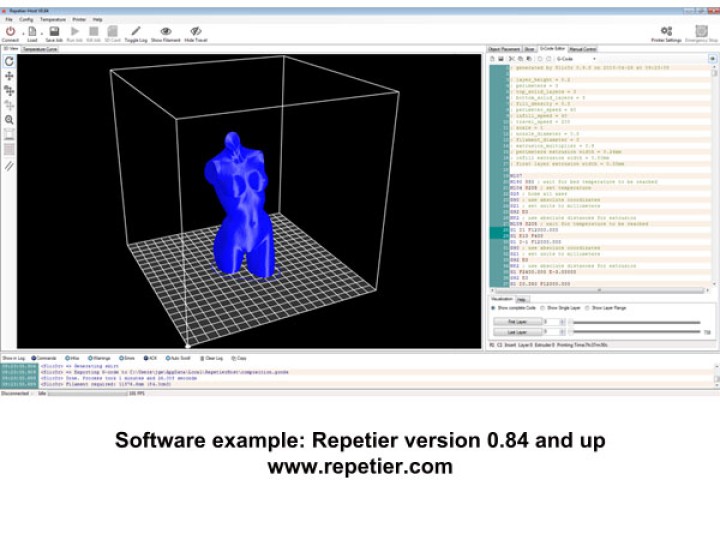
Task: Switch to the Slicer tab
Action: click(529, 49)
